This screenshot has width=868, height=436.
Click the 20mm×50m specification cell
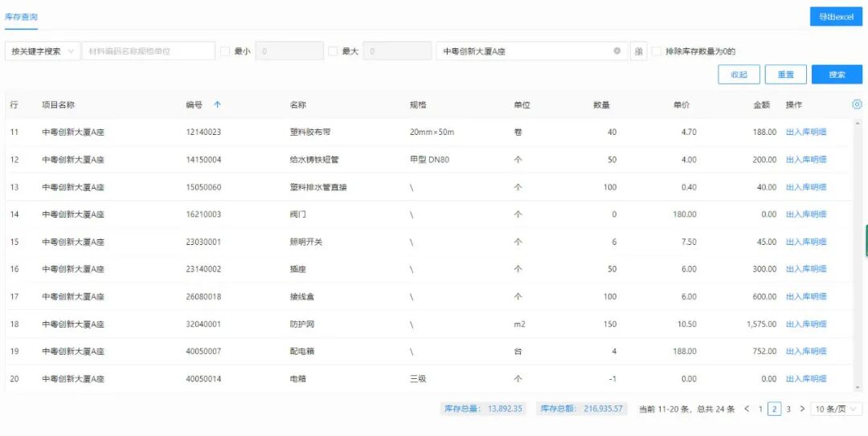[x=432, y=132]
